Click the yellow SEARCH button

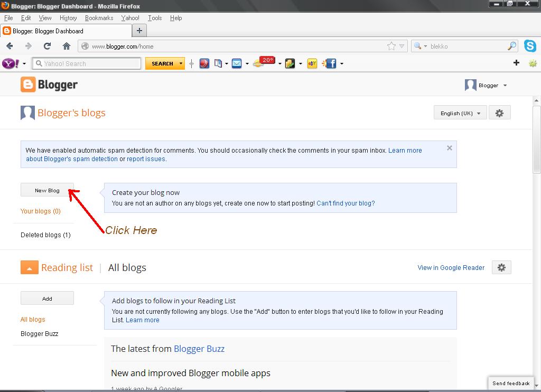tap(162, 63)
